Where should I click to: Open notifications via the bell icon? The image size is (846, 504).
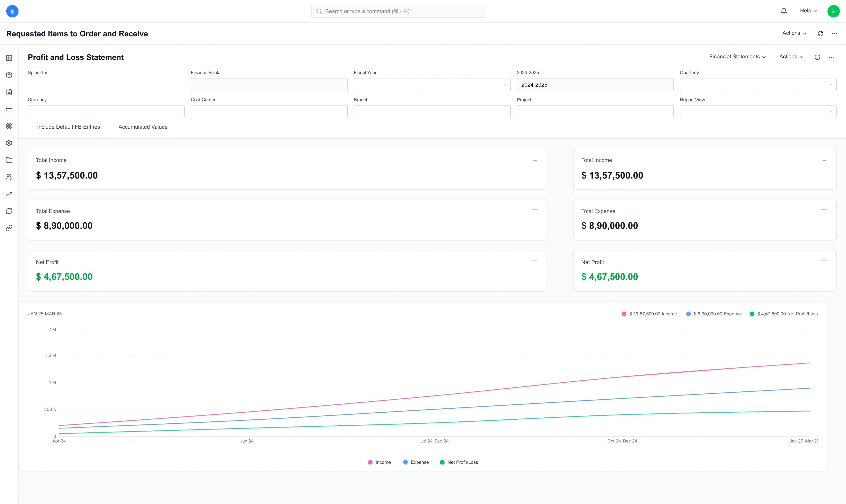[x=783, y=11]
